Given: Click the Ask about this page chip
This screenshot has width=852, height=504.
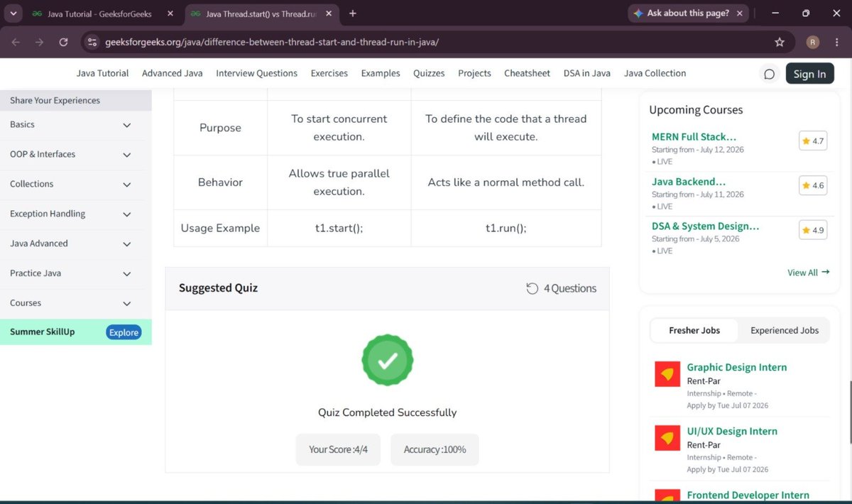Looking at the screenshot, I should tap(687, 13).
